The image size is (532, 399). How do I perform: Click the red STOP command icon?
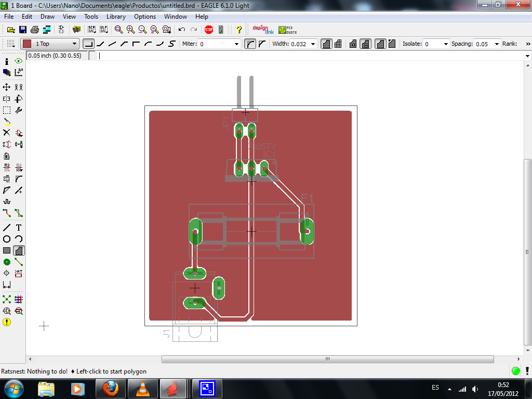pyautogui.click(x=209, y=30)
